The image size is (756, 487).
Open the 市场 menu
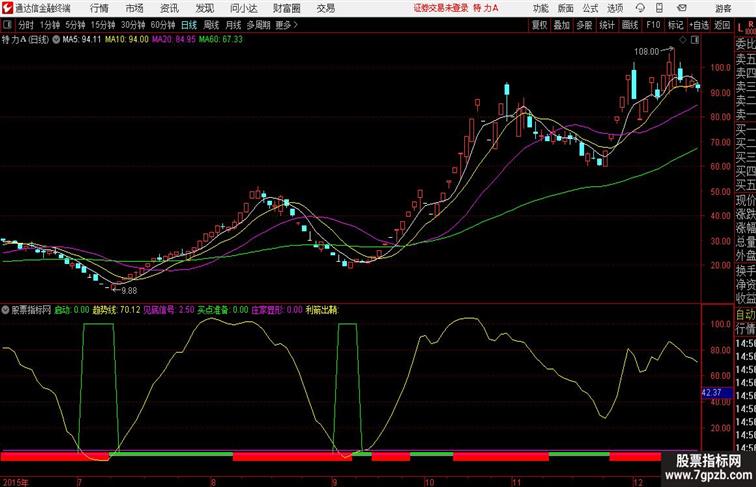134,8
